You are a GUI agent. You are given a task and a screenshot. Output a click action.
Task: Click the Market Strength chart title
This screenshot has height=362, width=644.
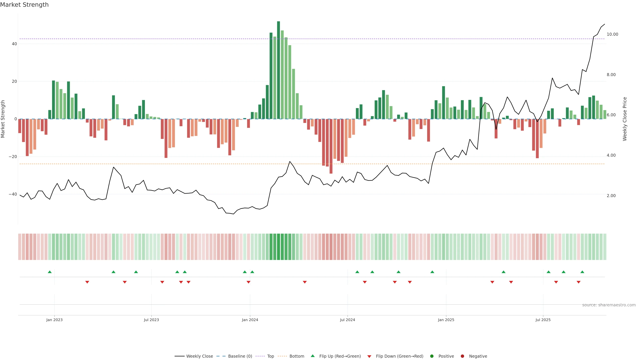pos(24,5)
